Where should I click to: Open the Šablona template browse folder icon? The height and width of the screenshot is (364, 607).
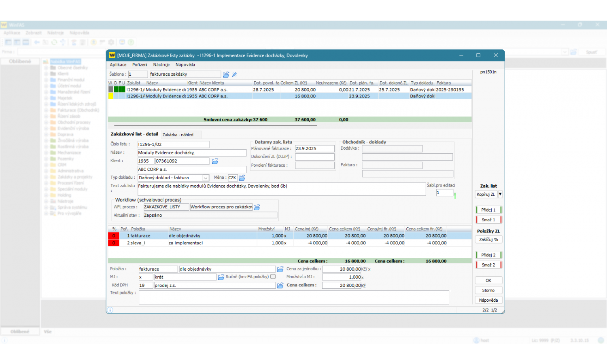click(x=226, y=74)
